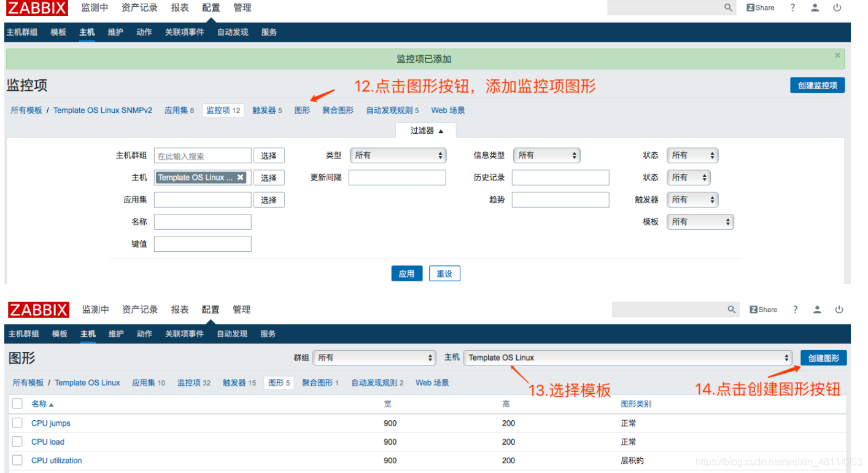
Task: Open 触发器 dropdown in filter
Action: [692, 200]
